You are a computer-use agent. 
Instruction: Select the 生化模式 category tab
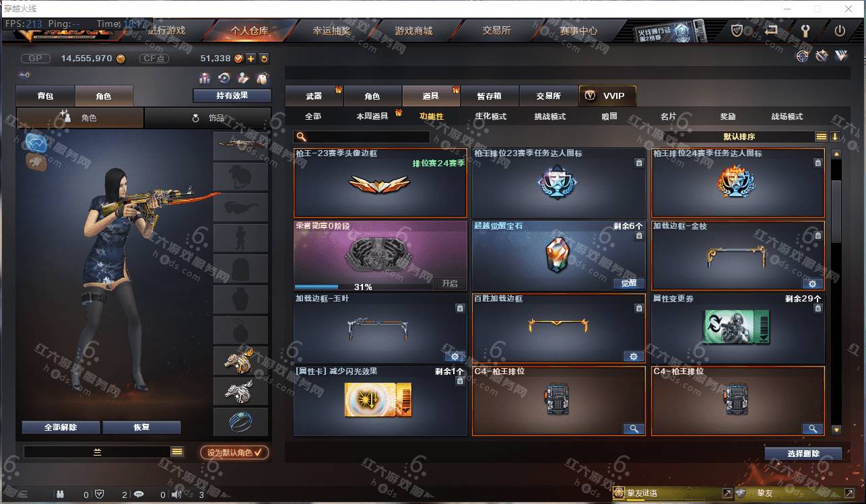click(x=490, y=116)
